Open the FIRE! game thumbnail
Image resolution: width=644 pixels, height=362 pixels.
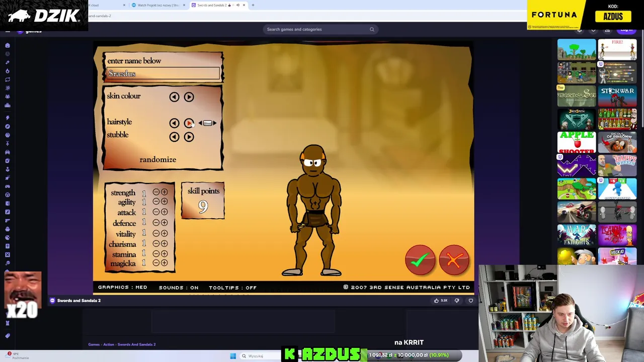click(x=617, y=49)
